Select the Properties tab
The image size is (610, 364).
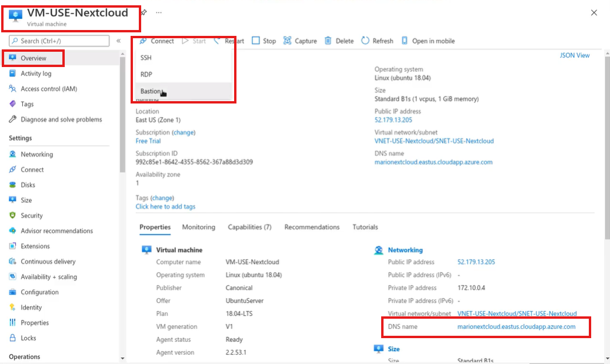155,227
